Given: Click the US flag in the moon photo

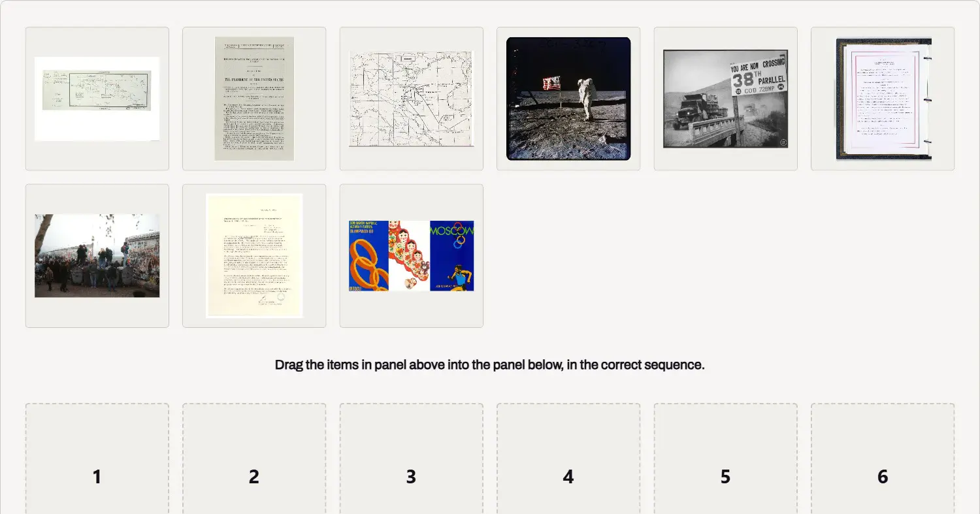Looking at the screenshot, I should click(552, 83).
